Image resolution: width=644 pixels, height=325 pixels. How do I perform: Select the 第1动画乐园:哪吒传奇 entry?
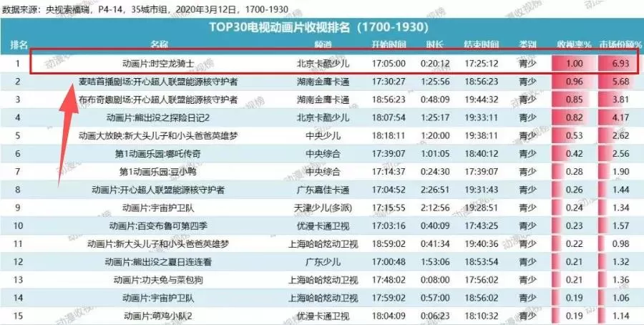click(158, 153)
